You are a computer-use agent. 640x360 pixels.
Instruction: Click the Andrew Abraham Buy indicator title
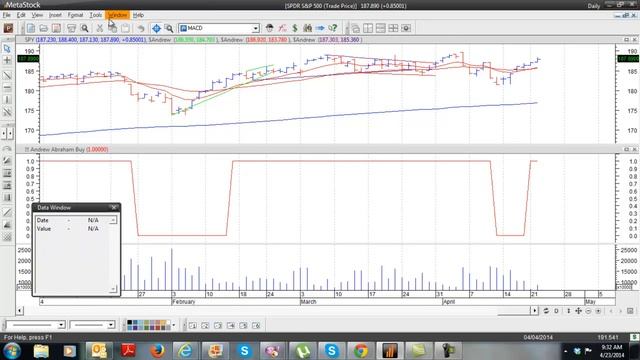click(58, 150)
